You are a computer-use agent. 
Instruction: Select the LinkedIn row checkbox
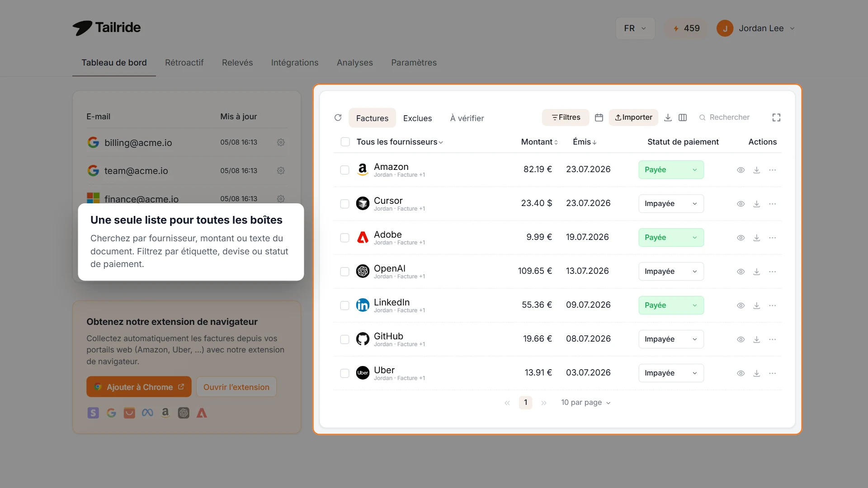tap(344, 305)
